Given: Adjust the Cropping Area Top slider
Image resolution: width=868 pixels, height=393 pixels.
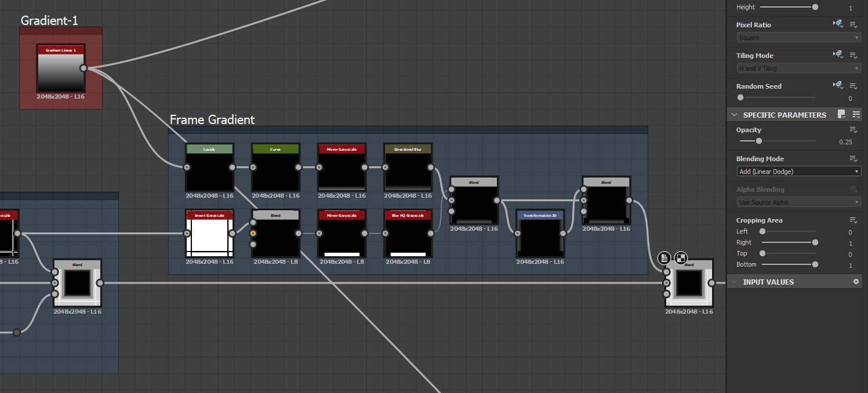Looking at the screenshot, I should [x=762, y=253].
